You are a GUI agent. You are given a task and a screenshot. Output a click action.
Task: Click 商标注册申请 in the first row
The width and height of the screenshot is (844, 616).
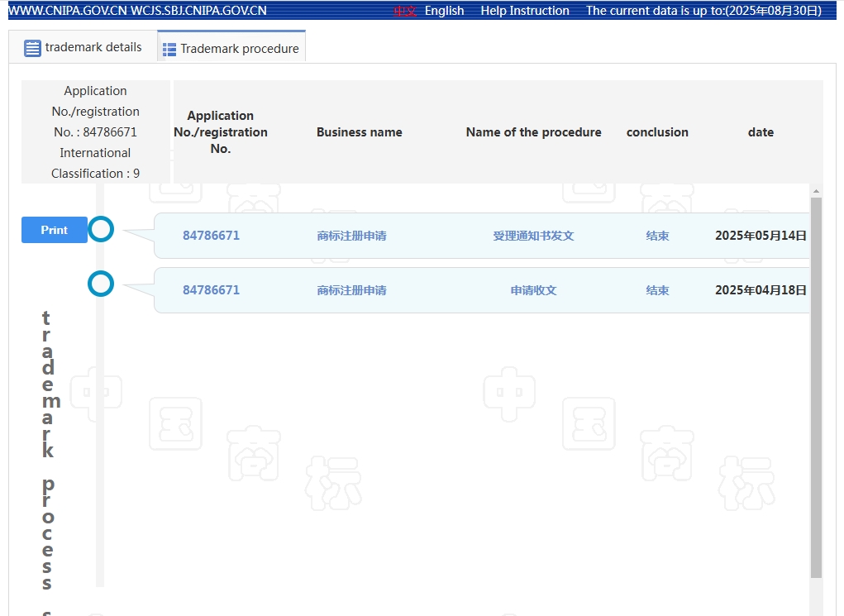351,236
